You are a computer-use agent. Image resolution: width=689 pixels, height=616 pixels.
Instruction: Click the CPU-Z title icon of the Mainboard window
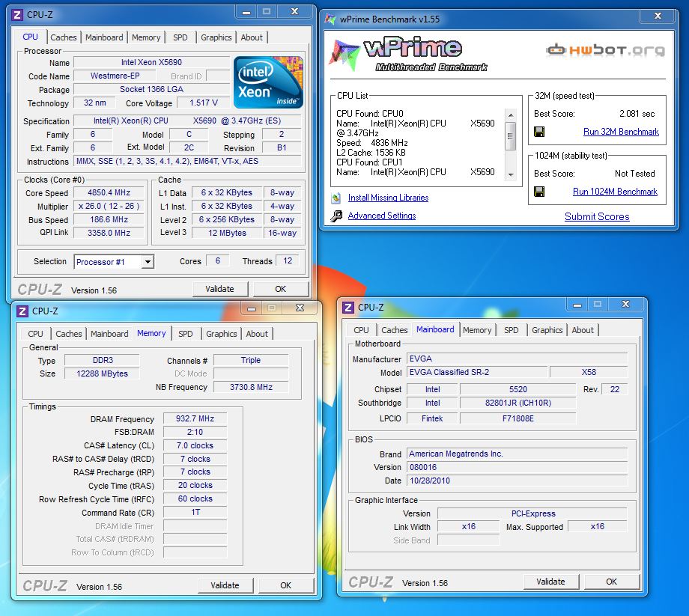coord(348,308)
